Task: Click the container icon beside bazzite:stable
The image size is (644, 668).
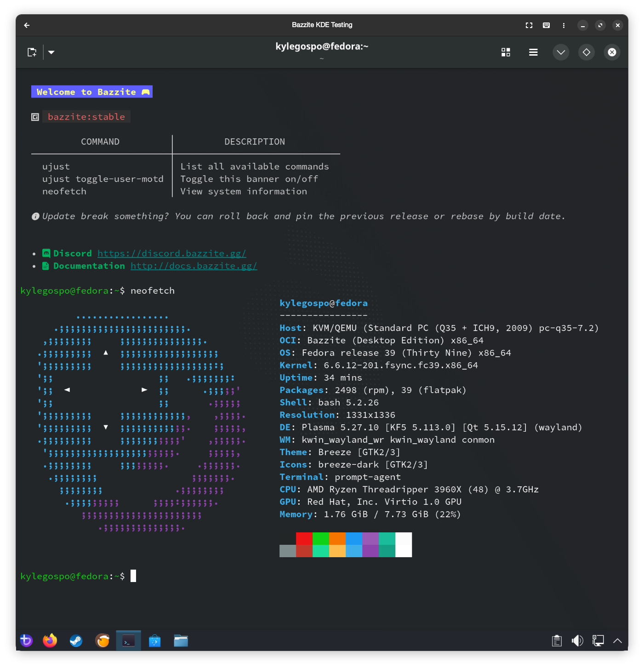Action: click(35, 117)
